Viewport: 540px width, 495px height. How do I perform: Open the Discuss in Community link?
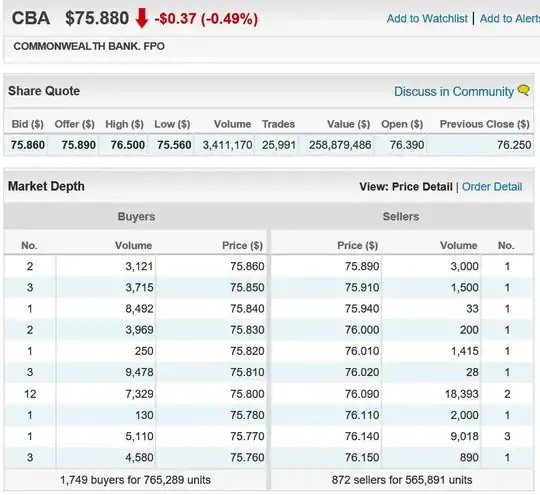(x=454, y=91)
